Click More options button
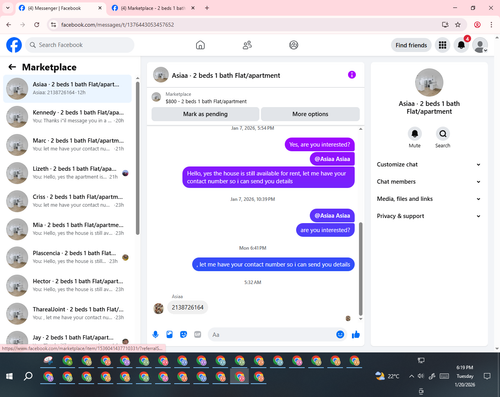 (x=310, y=114)
